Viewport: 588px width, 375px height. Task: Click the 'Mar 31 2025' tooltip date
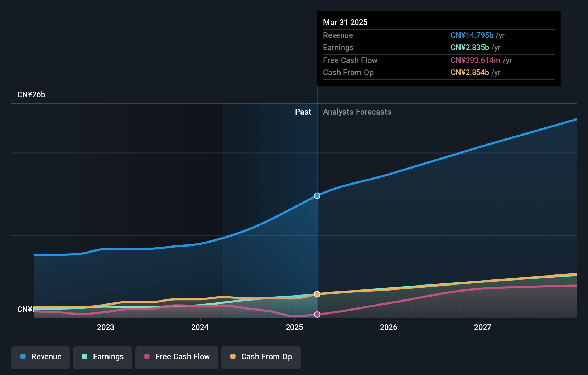345,22
